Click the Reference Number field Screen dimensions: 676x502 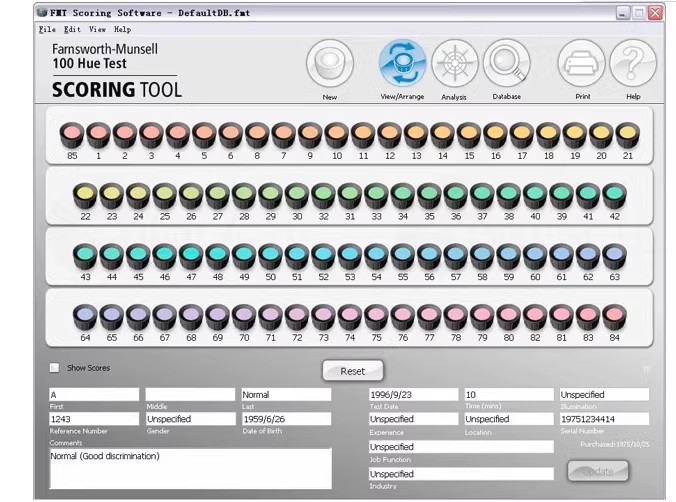pos(93,419)
